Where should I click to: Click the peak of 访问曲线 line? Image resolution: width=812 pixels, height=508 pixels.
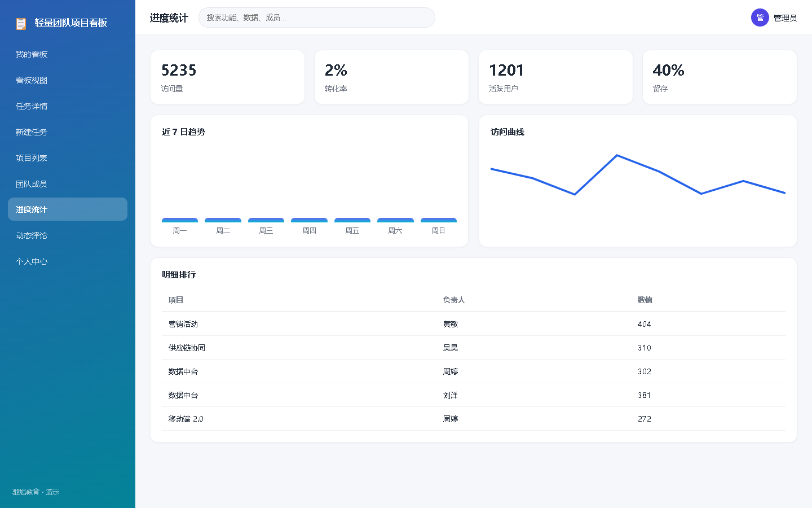pos(617,155)
